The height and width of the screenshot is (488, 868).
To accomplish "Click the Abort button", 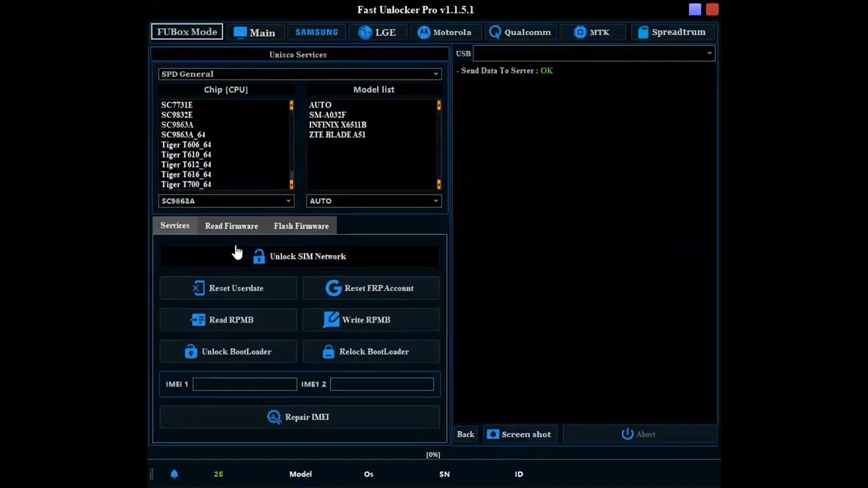I will tap(639, 434).
